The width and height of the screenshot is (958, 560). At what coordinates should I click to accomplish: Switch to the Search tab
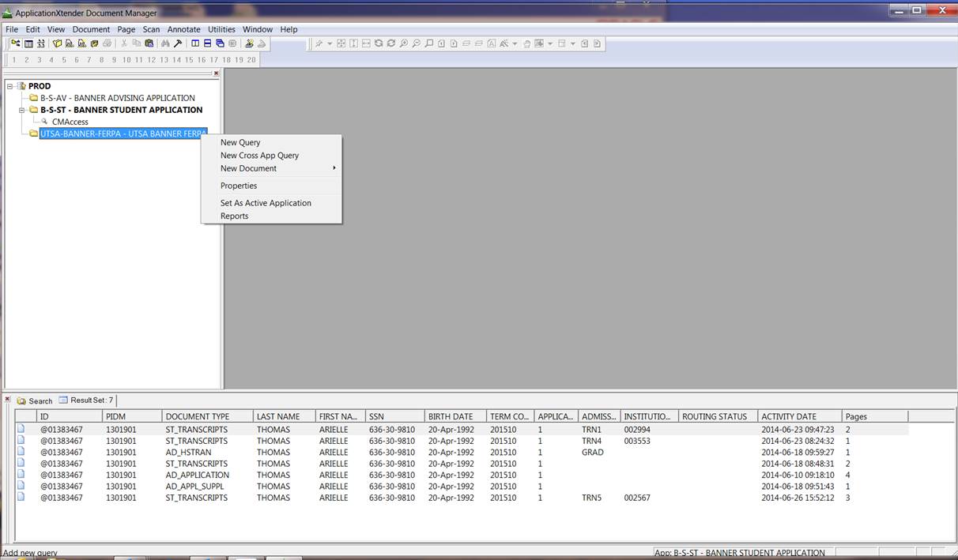coord(35,401)
